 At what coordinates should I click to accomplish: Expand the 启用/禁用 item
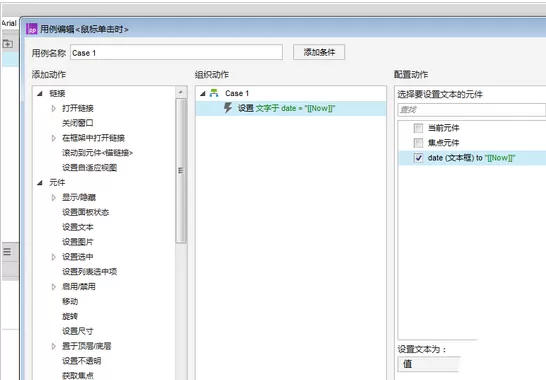click(x=54, y=287)
